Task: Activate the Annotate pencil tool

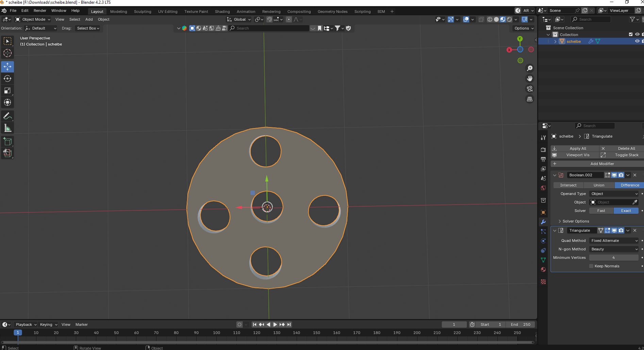Action: (7, 116)
